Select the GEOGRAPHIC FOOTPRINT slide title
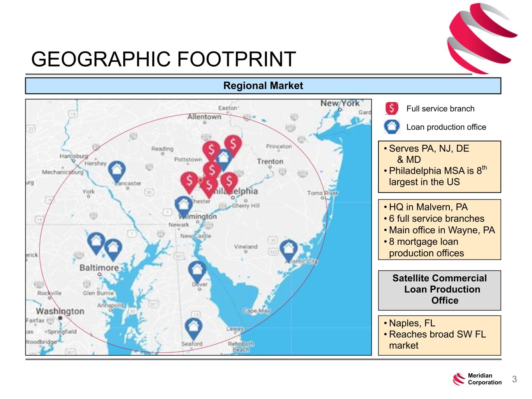 coord(163,59)
